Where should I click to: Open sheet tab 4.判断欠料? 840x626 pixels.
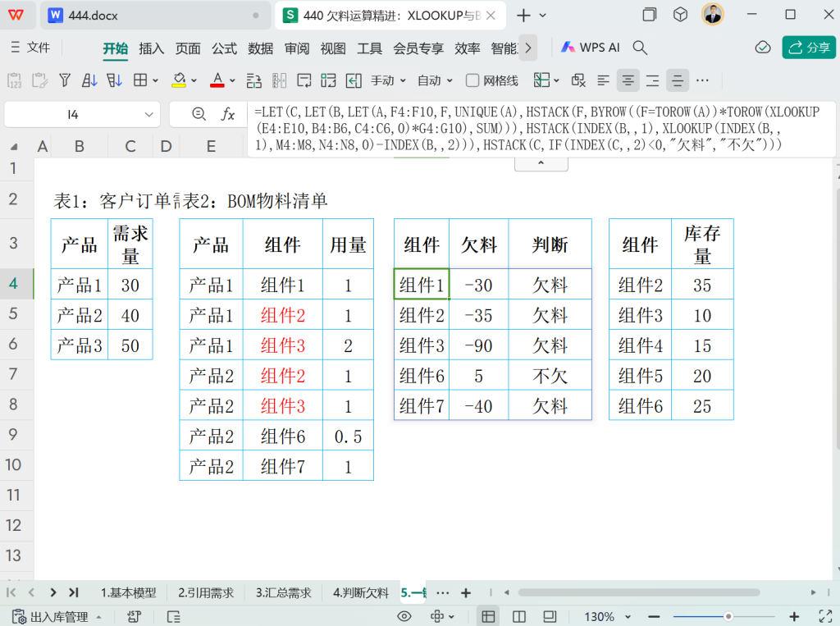(361, 592)
